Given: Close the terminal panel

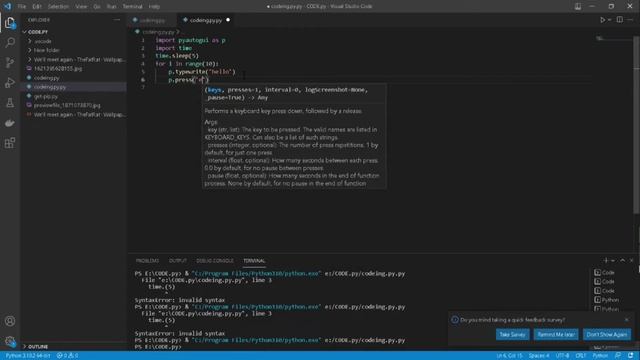Looking at the screenshot, I should point(631,260).
